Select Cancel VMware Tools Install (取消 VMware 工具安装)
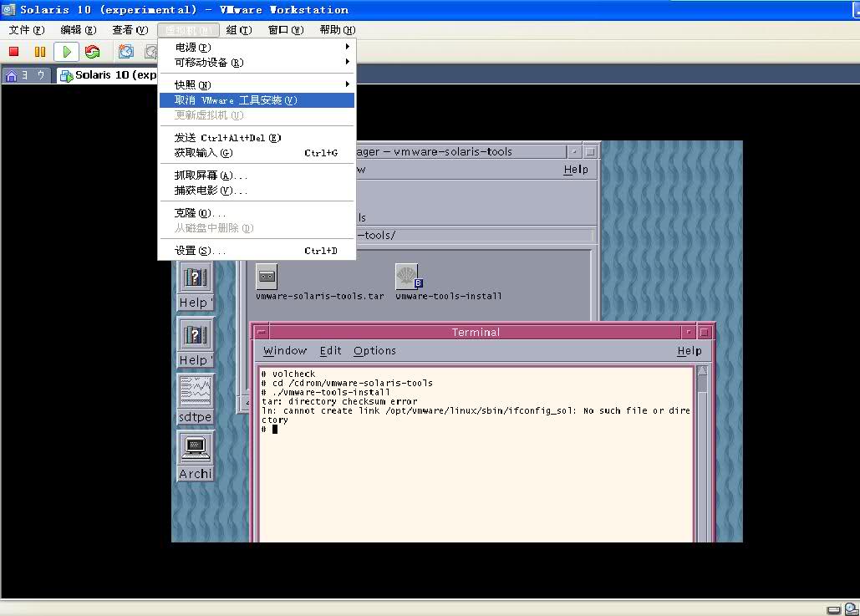Image resolution: width=860 pixels, height=616 pixels. (257, 99)
